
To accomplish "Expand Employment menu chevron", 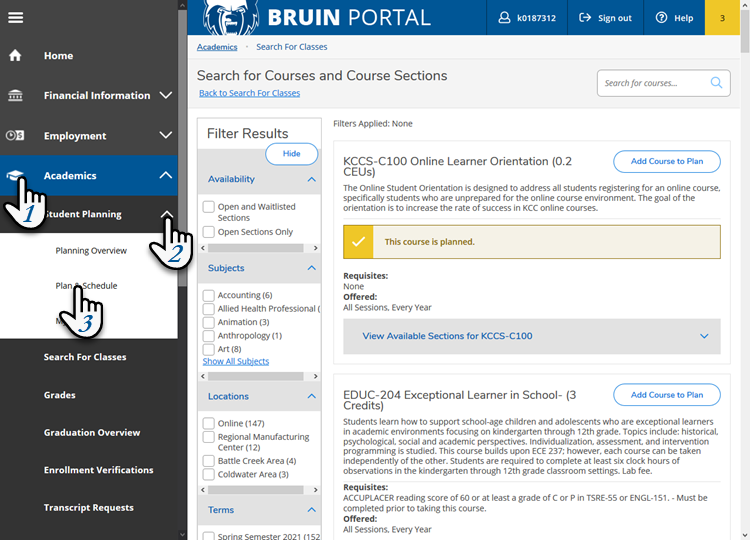I will 165,135.
